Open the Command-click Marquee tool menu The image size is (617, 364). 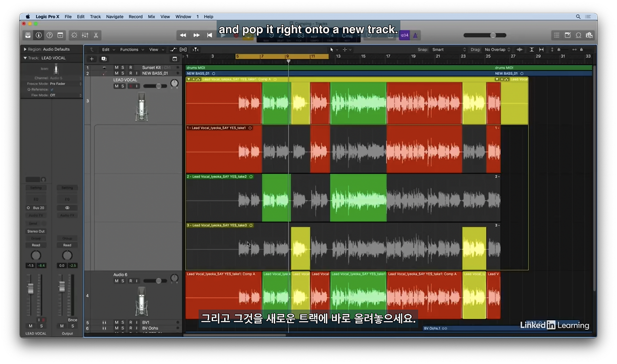pos(347,50)
